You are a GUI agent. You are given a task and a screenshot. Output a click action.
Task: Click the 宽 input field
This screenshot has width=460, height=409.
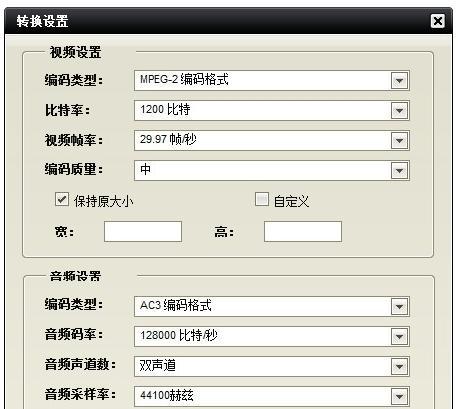[143, 231]
